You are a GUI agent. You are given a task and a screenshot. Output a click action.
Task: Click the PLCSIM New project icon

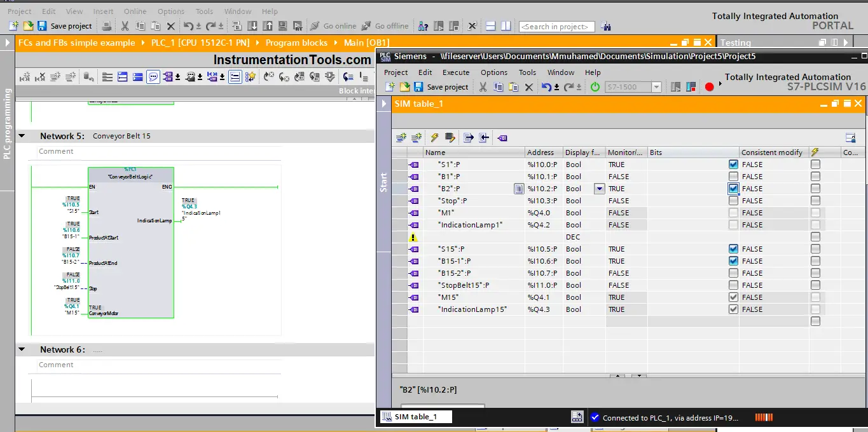pyautogui.click(x=390, y=87)
